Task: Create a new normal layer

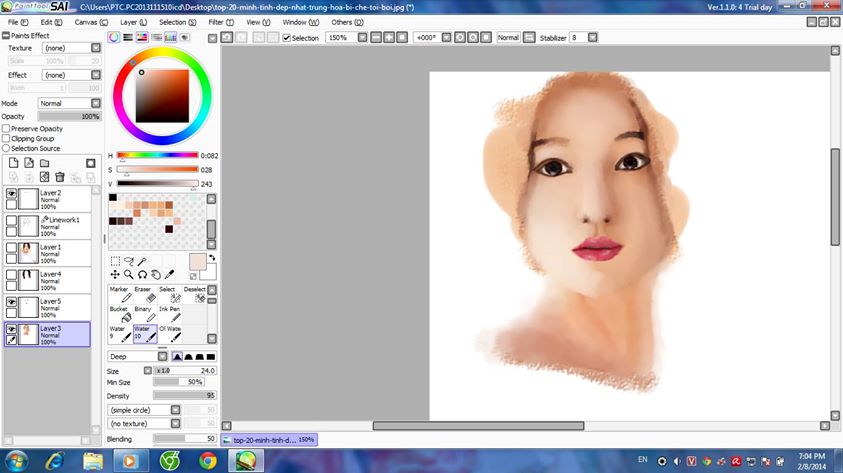Action: coord(13,163)
